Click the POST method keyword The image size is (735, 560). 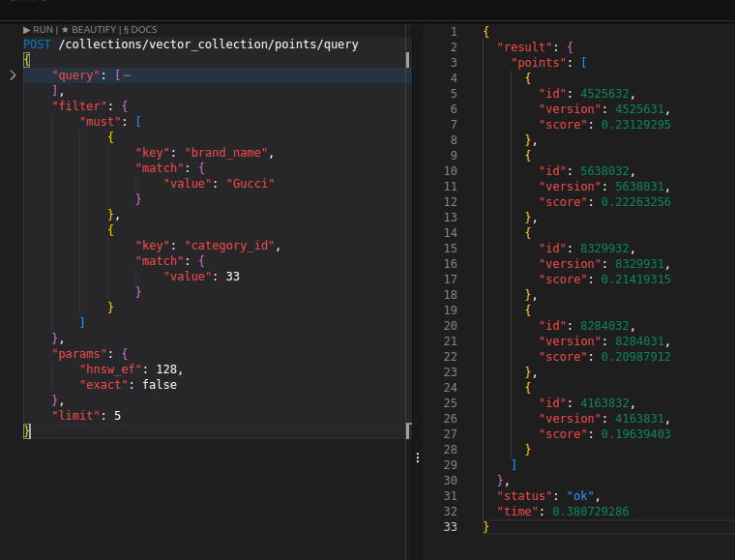(x=38, y=44)
